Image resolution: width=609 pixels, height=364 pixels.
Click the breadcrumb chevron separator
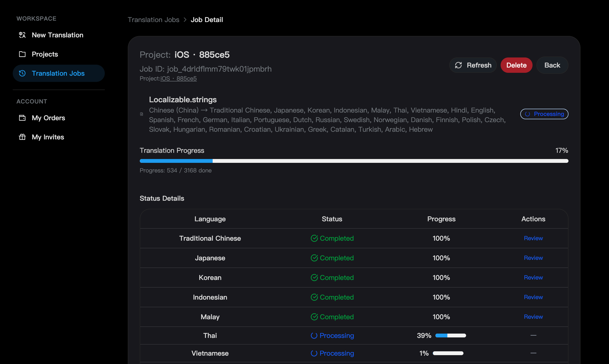[x=185, y=20]
